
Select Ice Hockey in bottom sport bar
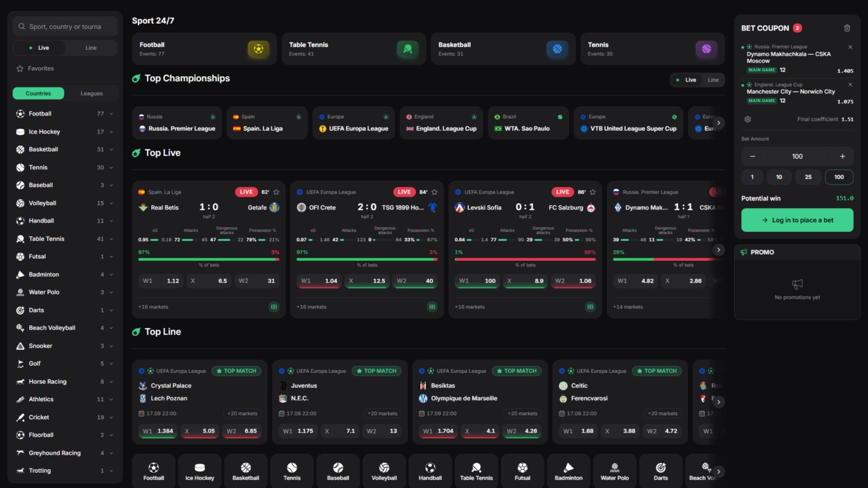pos(200,471)
